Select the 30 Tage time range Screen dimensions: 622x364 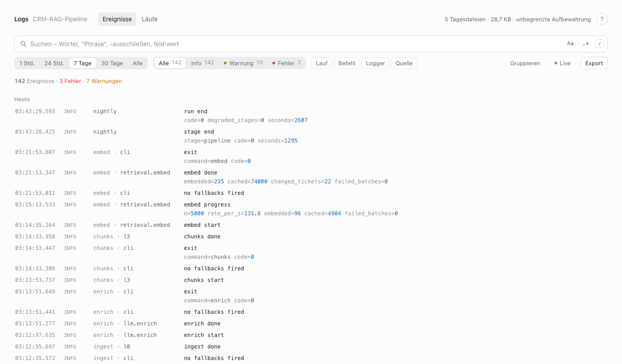(112, 63)
